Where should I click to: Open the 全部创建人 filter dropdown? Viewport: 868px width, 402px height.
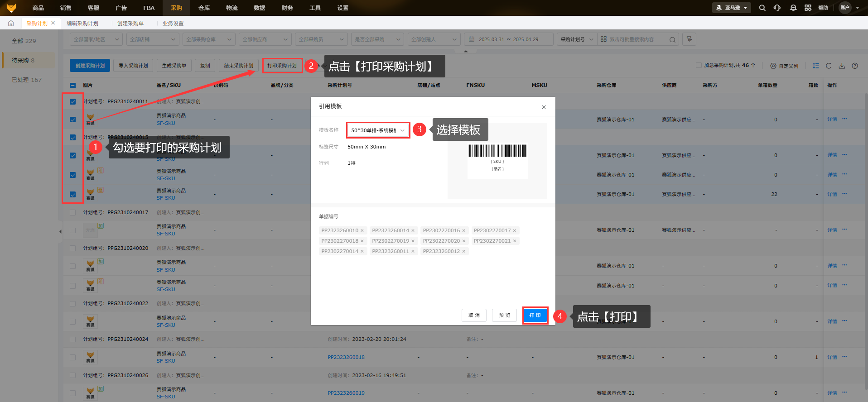pyautogui.click(x=434, y=39)
